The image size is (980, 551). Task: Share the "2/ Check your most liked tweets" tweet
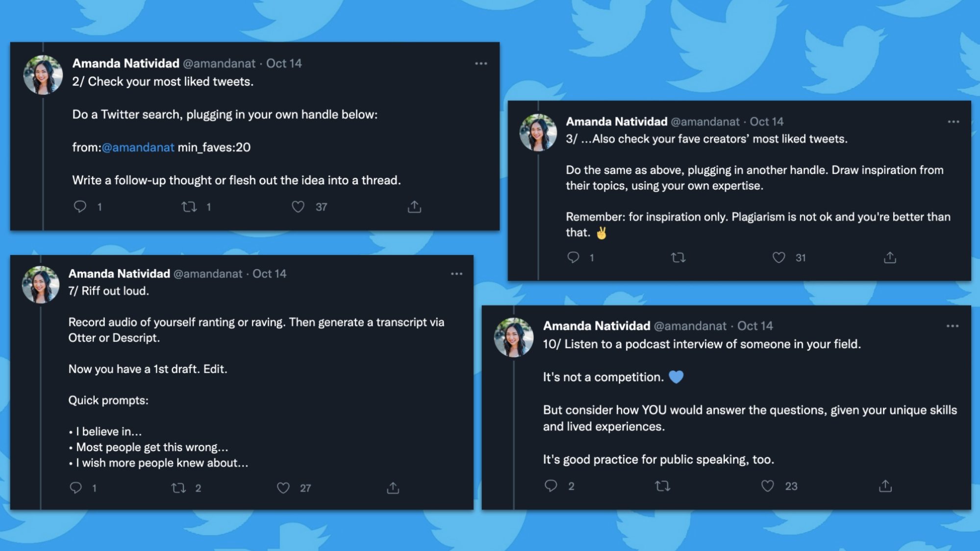click(x=414, y=207)
